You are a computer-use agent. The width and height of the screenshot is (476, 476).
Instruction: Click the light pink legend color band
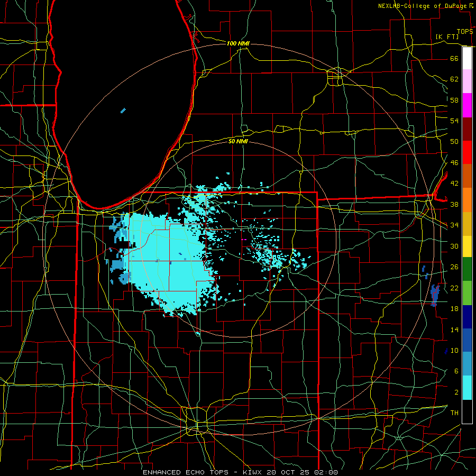click(467, 81)
